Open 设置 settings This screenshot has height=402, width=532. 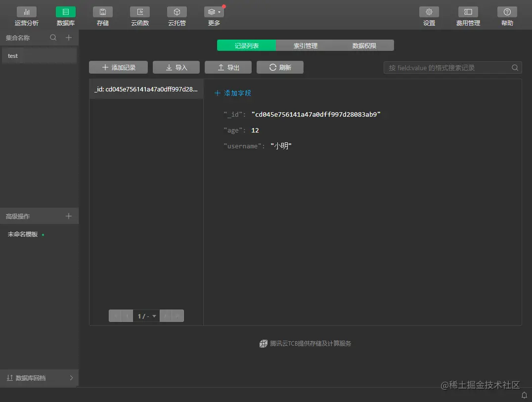click(429, 17)
